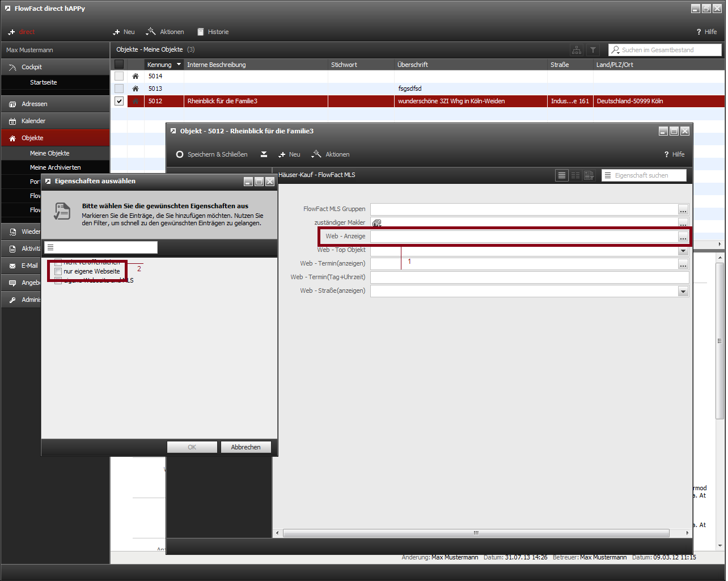Click the house icon in row 5013
Image resolution: width=728 pixels, height=581 pixels.
[136, 89]
